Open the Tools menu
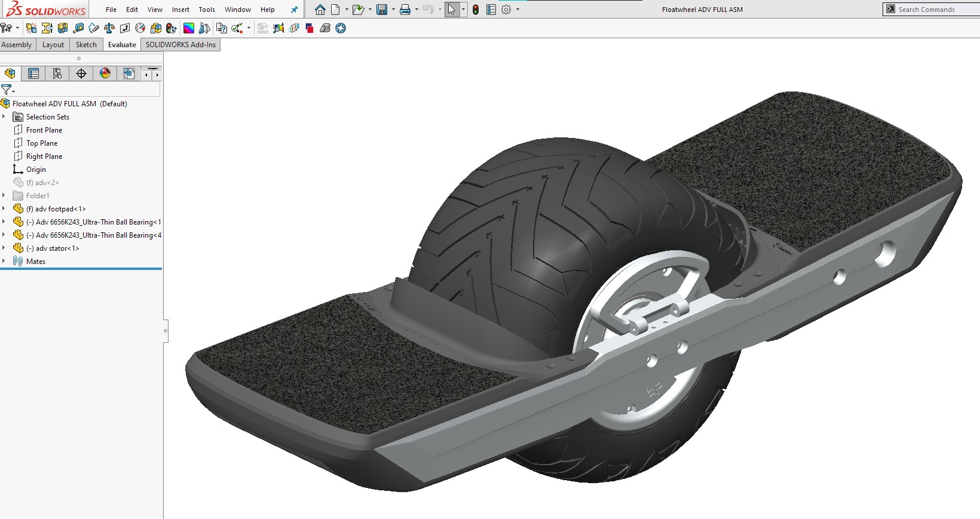 click(207, 10)
